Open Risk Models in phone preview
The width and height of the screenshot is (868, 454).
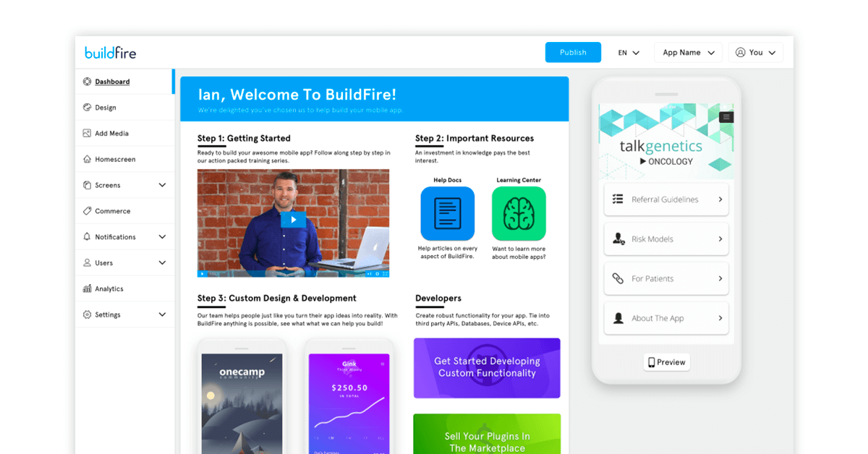(x=666, y=239)
